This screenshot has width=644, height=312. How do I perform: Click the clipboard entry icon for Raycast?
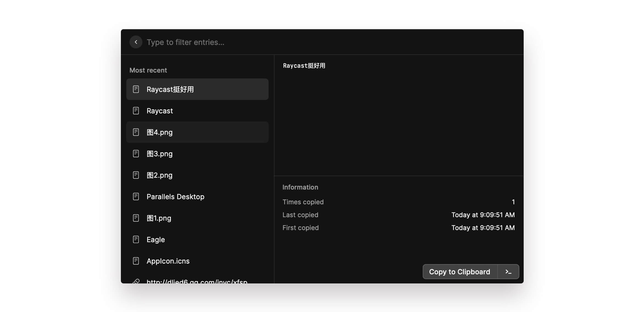pos(136,110)
